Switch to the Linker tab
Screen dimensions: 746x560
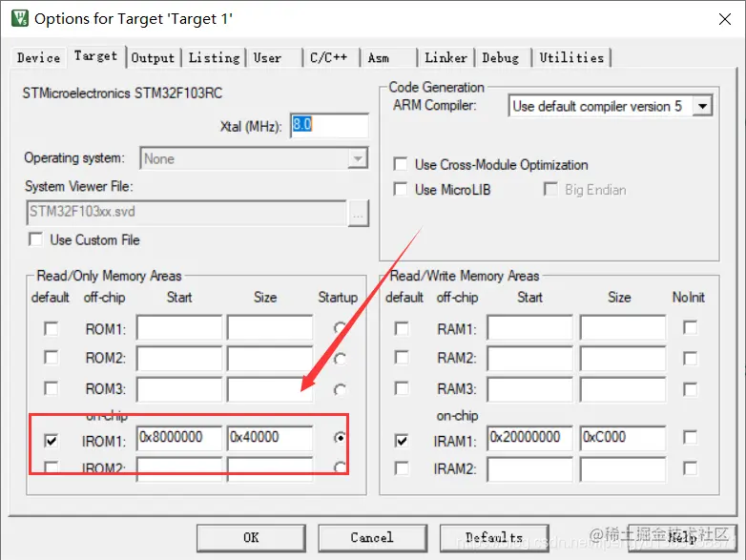pyautogui.click(x=446, y=57)
